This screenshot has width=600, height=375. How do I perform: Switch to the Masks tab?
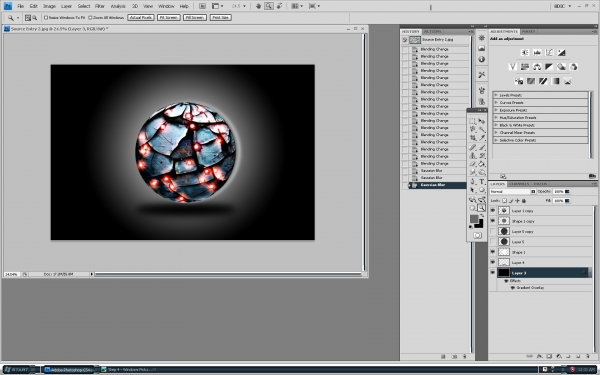click(528, 31)
